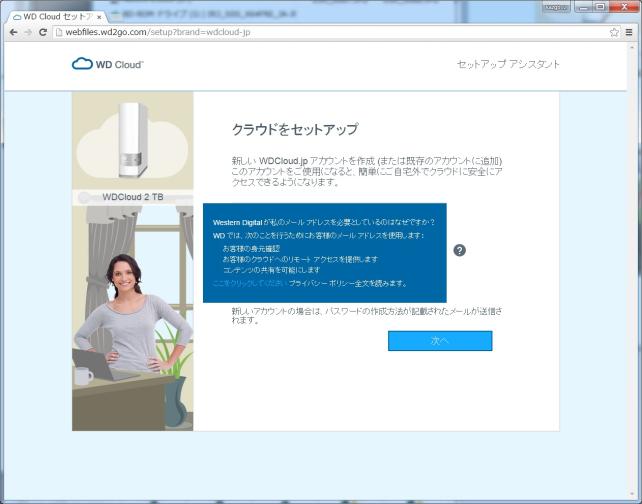Maximize the Chrome window
This screenshot has width=642, height=504.
600,7
